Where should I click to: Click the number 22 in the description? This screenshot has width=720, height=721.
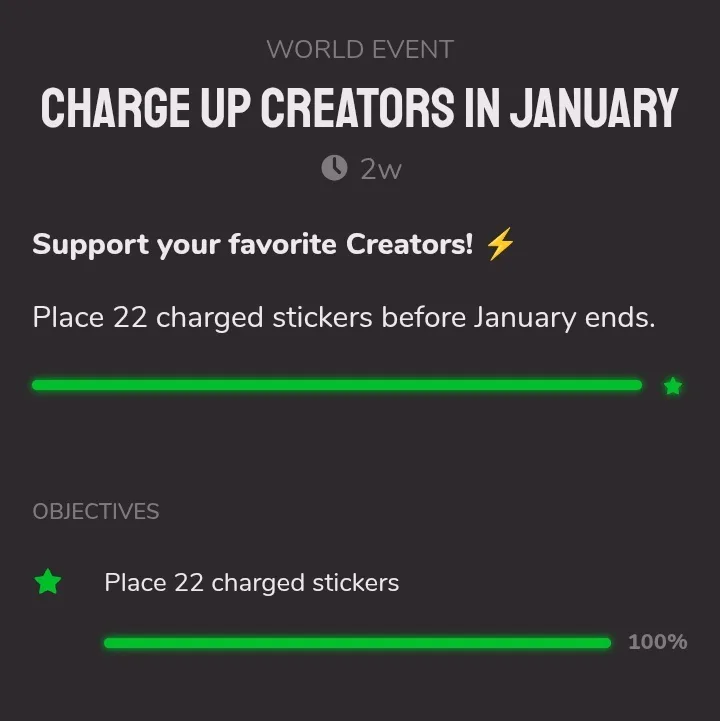coord(130,318)
